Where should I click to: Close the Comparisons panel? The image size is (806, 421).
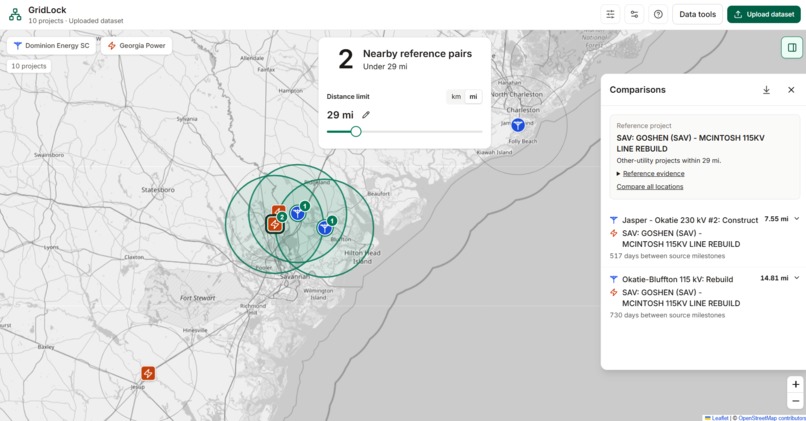tap(791, 90)
